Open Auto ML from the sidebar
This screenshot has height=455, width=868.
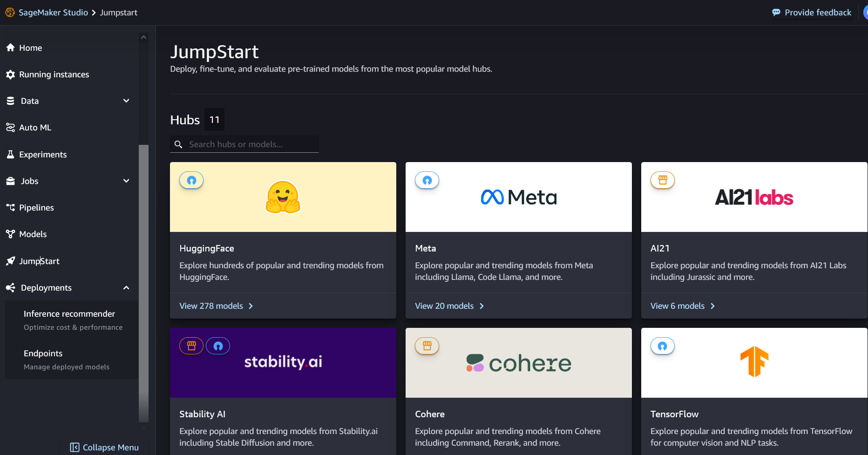pyautogui.click(x=35, y=127)
